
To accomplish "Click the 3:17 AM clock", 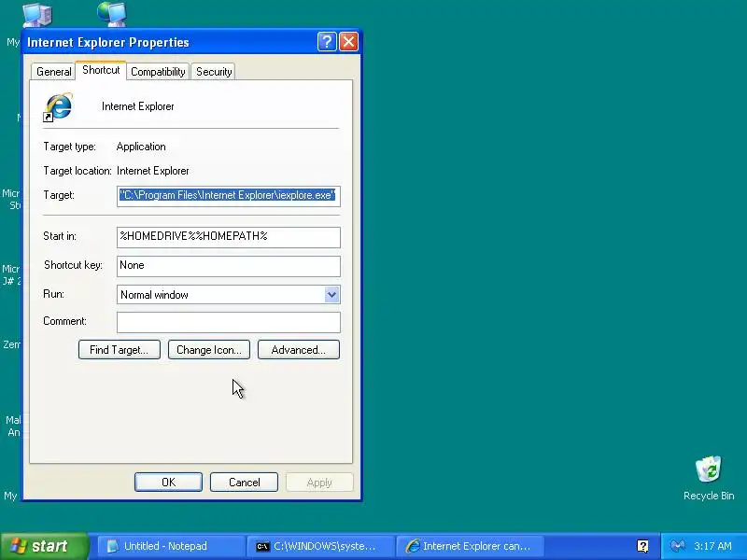I will pyautogui.click(x=712, y=546).
